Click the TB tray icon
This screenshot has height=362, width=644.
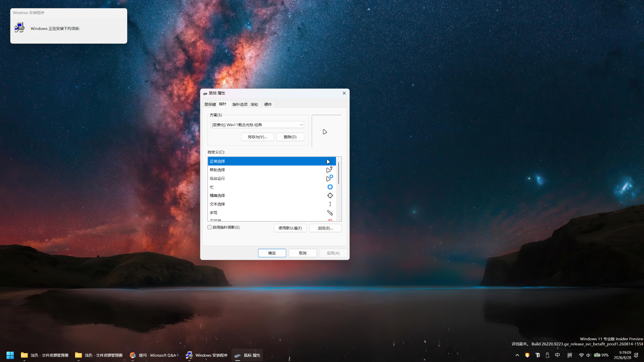tap(538, 355)
